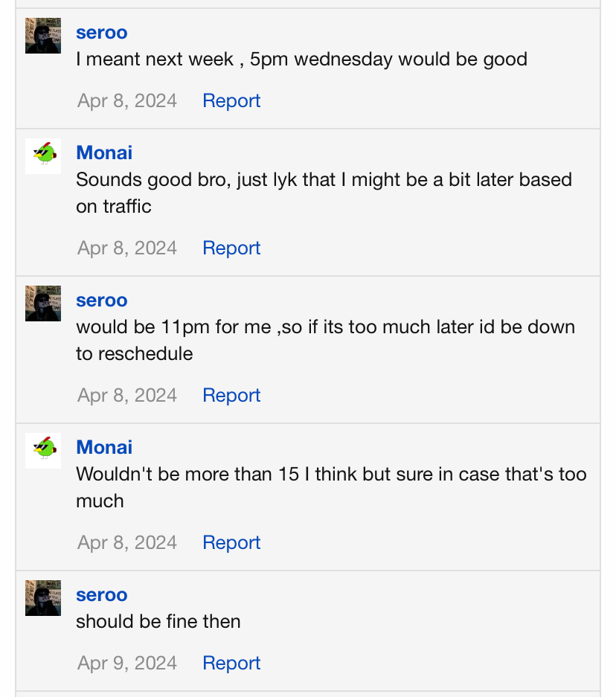Click the 'should be fine then' comment text
The width and height of the screenshot is (616, 697).
[158, 622]
